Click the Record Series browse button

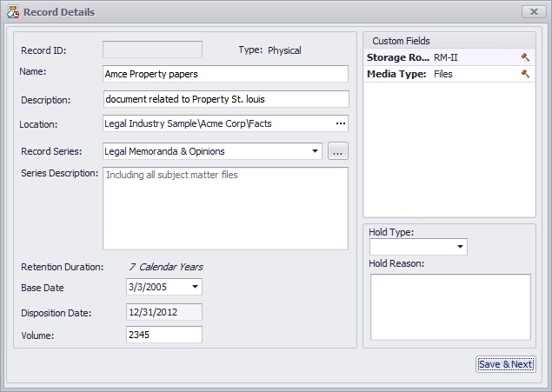point(338,151)
